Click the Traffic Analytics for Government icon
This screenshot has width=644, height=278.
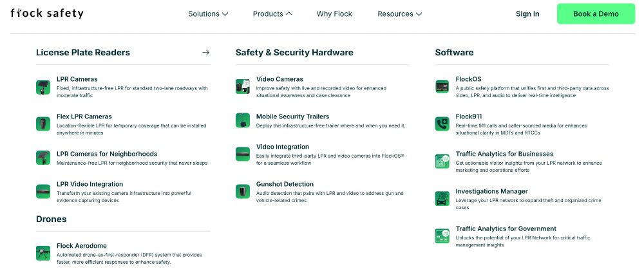tap(442, 236)
